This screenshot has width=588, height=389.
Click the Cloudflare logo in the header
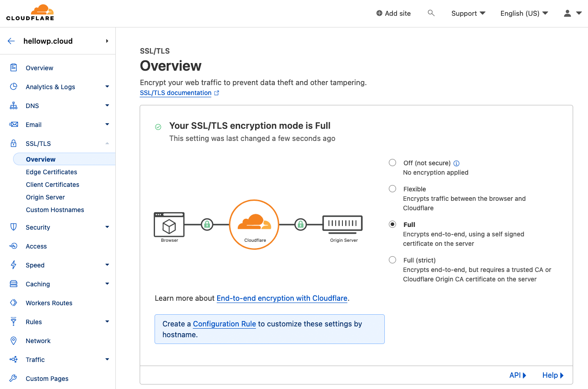(30, 13)
